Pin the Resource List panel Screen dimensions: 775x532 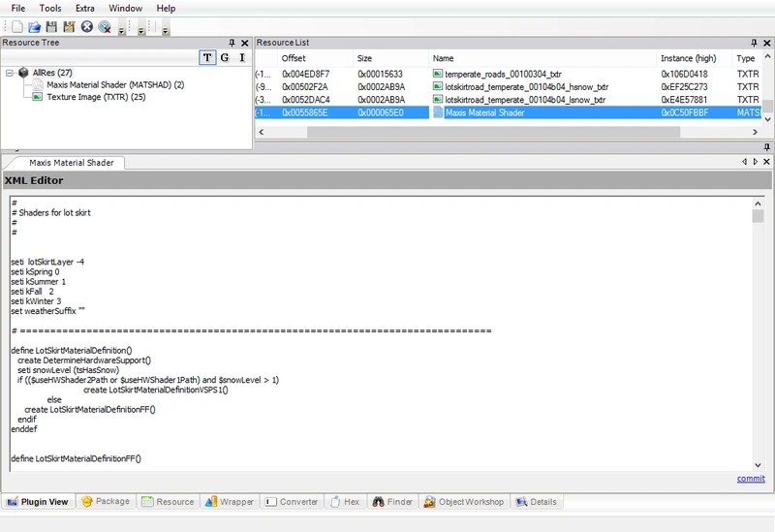pyautogui.click(x=754, y=43)
